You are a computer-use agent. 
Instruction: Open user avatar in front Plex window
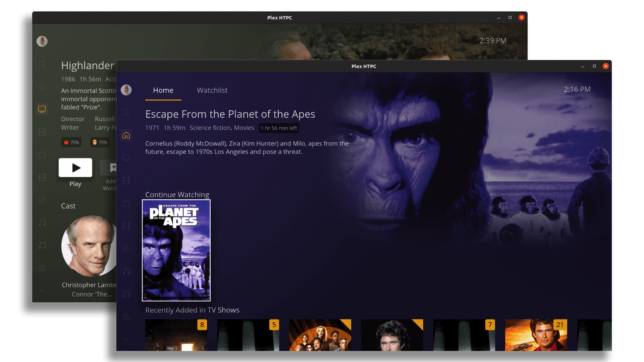[126, 90]
